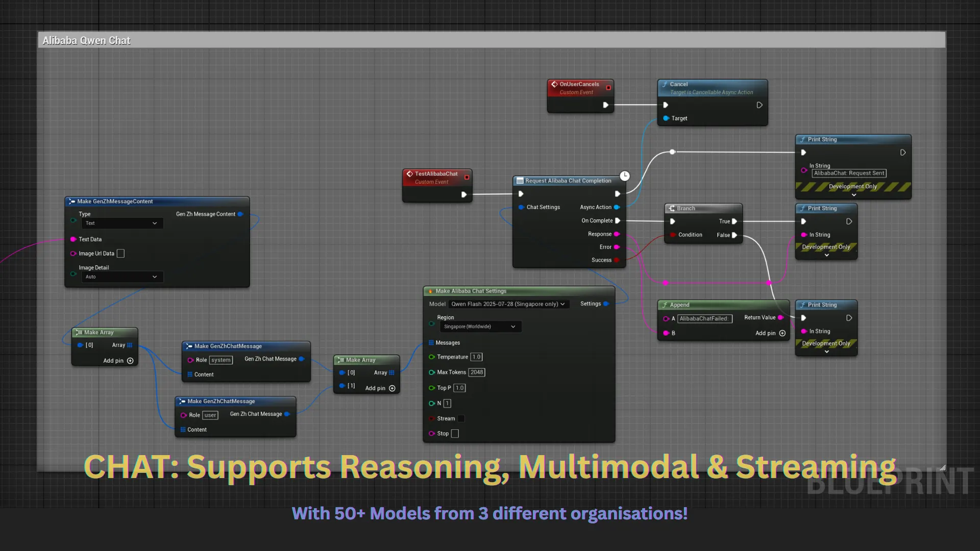Expand the bottom Print String node options
Image resolution: width=980 pixels, height=551 pixels.
click(x=827, y=352)
